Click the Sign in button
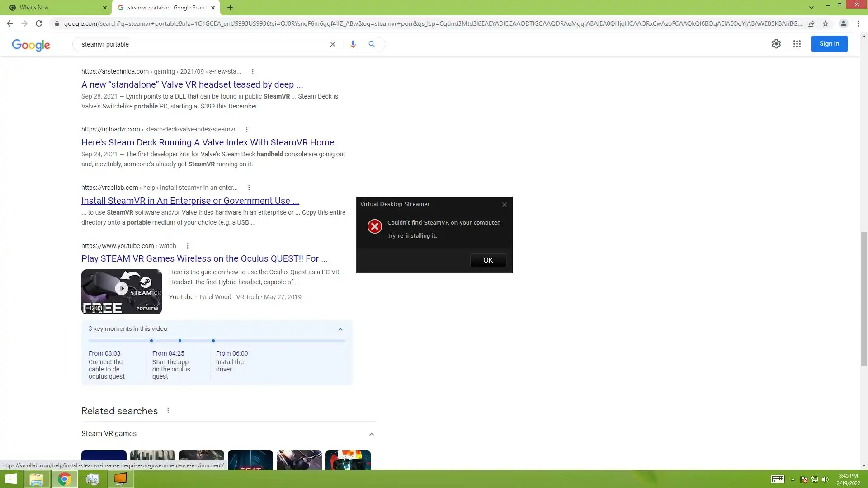This screenshot has width=868, height=488. 829,44
